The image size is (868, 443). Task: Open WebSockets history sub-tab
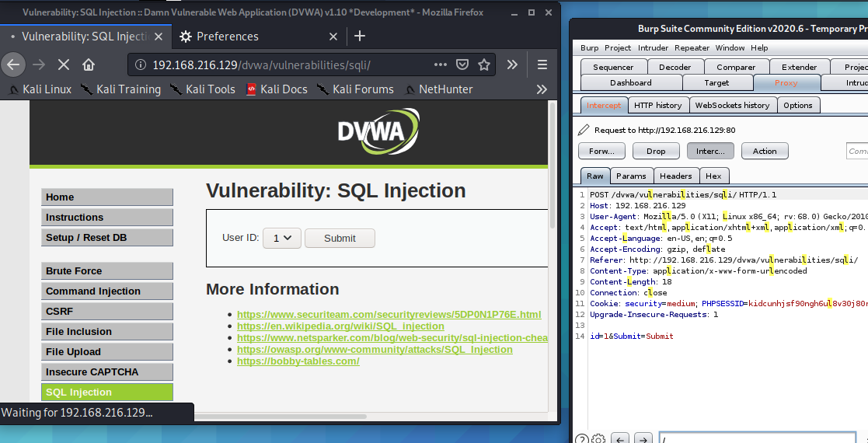pyautogui.click(x=732, y=105)
